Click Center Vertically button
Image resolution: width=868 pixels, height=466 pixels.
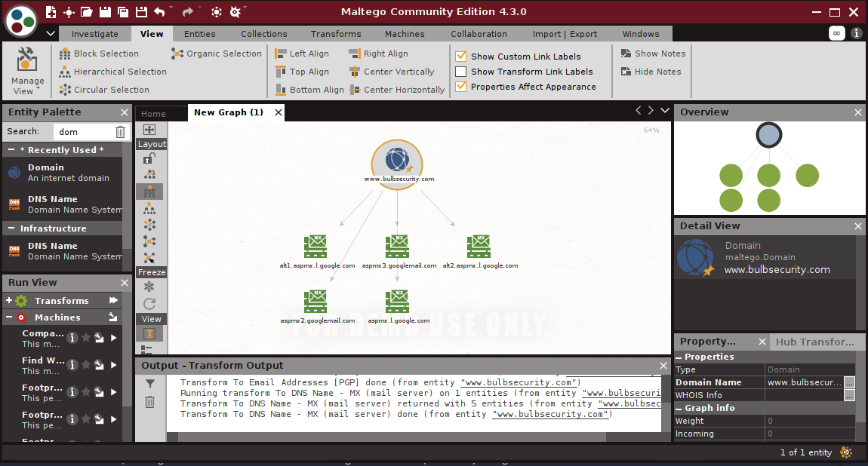(x=392, y=72)
